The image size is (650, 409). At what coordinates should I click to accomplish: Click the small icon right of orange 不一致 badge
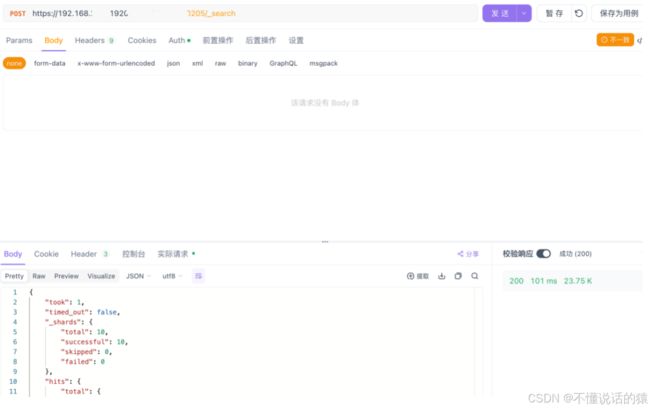640,40
